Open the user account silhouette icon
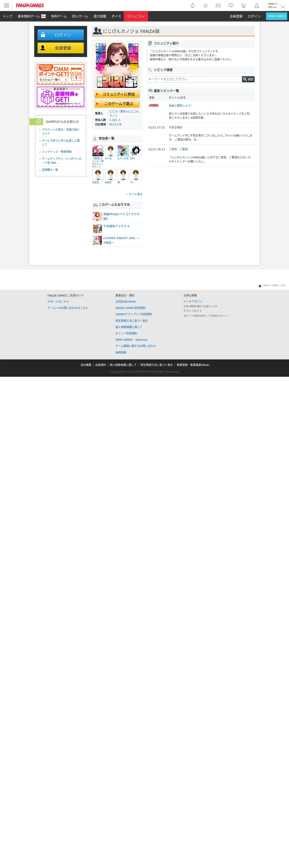 pos(257,5)
